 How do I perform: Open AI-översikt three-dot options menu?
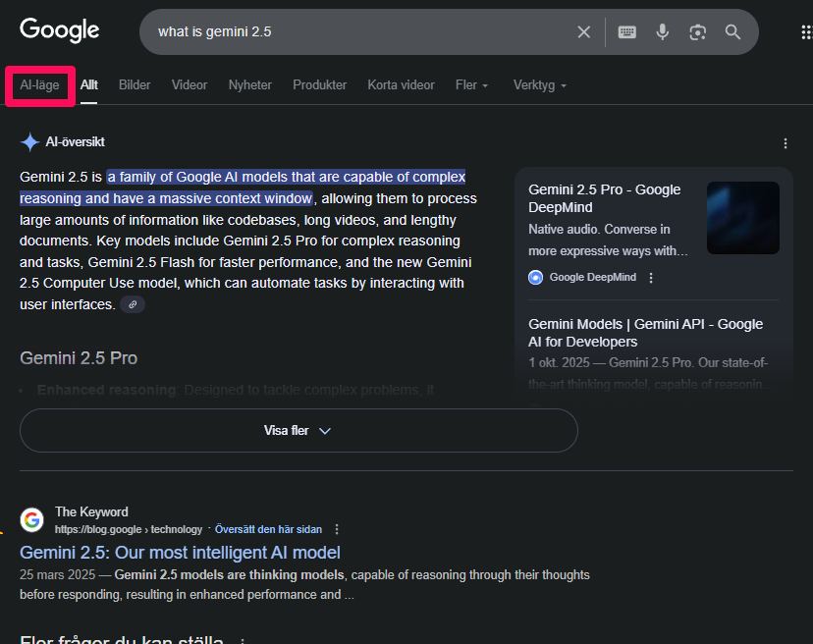[x=786, y=143]
